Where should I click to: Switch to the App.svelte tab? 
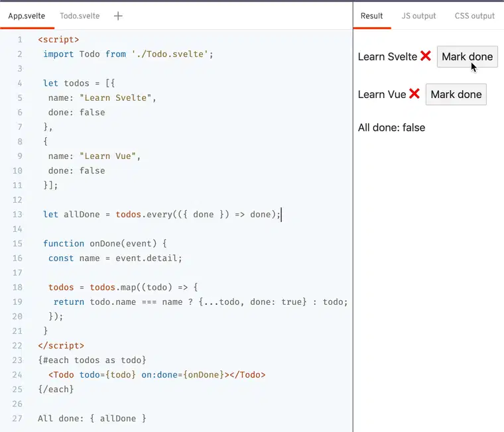27,16
